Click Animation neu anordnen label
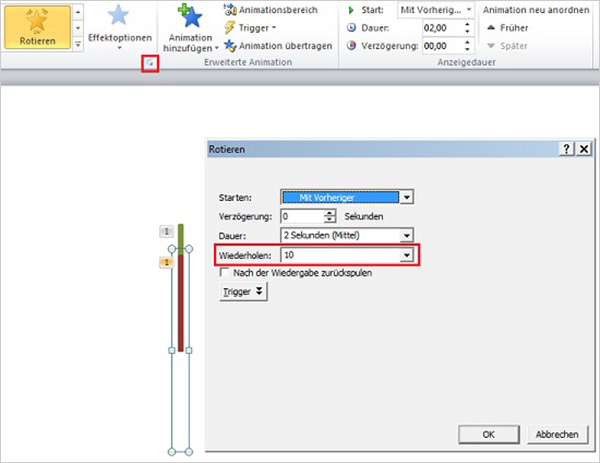600x463 pixels. click(x=536, y=10)
